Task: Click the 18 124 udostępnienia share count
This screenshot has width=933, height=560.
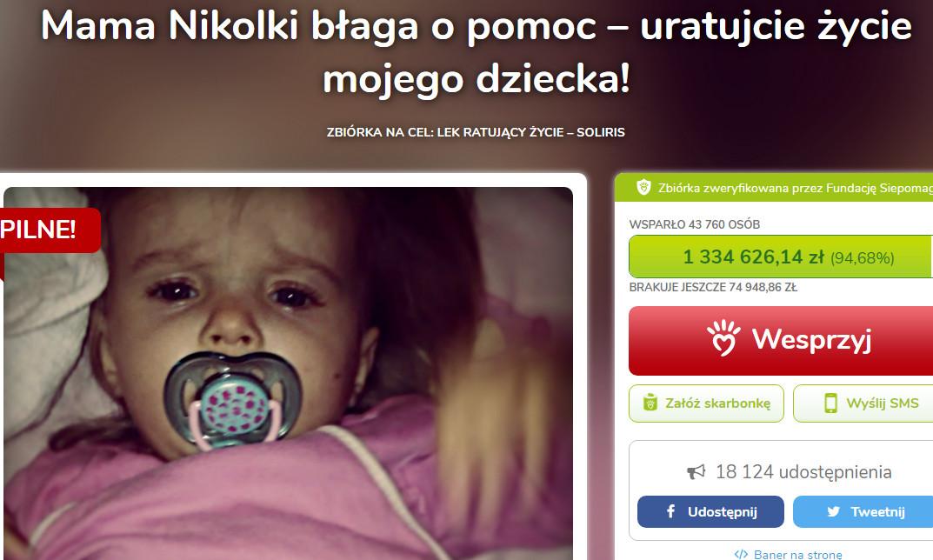Action: click(x=803, y=472)
